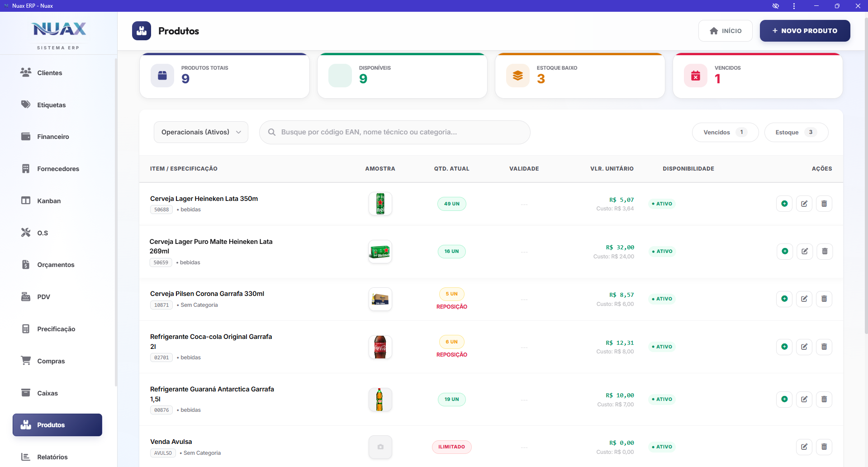This screenshot has width=868, height=467.
Task: Add stock to Guaraná Antarctica Garrafa
Action: pos(784,399)
